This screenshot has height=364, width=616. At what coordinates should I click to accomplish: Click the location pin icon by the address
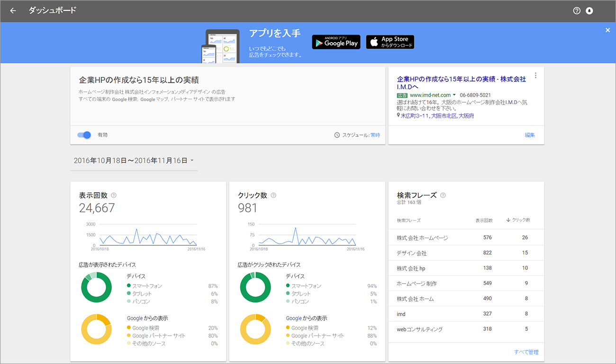tap(399, 115)
